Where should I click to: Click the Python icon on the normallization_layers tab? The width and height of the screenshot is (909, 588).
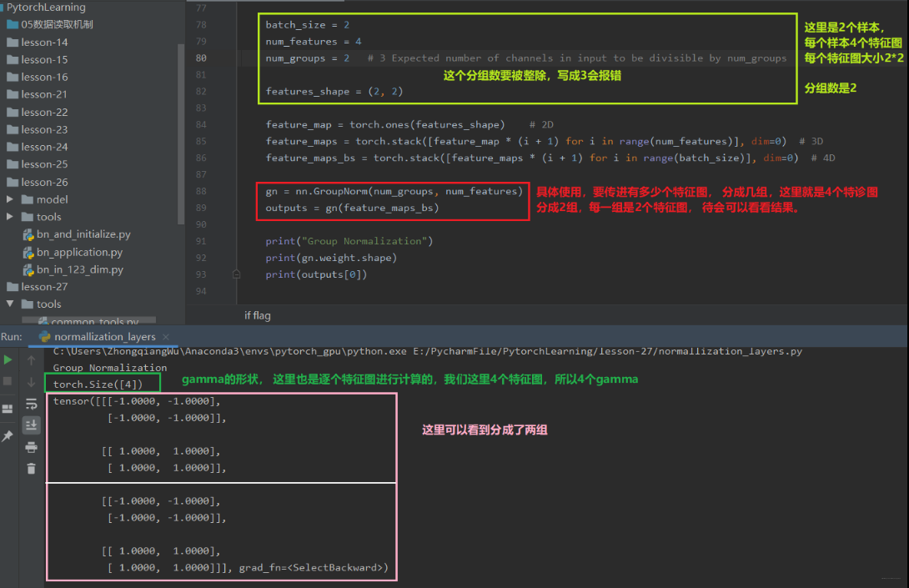pyautogui.click(x=45, y=336)
